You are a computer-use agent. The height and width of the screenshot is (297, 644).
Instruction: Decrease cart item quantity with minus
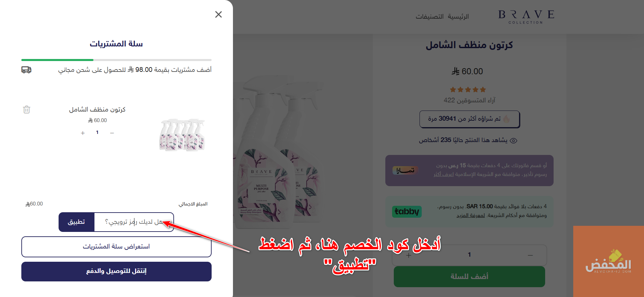112,133
